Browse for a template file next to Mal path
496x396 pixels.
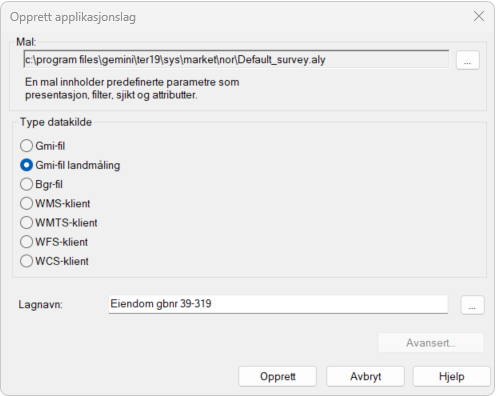[467, 60]
